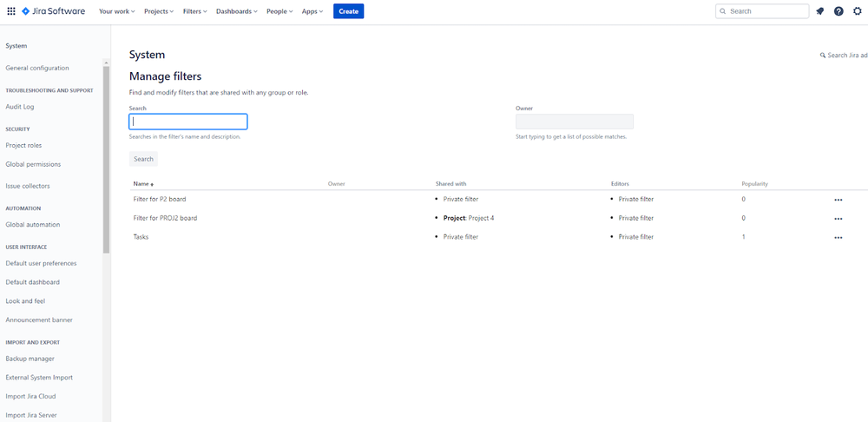Open the help question mark icon
Image resolution: width=868 pixels, height=422 pixels.
click(838, 11)
